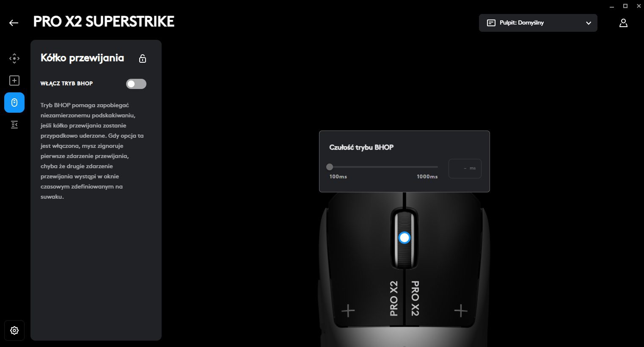The width and height of the screenshot is (644, 347).
Task: Select the scroll wheel mouse tab
Action: pos(14,103)
